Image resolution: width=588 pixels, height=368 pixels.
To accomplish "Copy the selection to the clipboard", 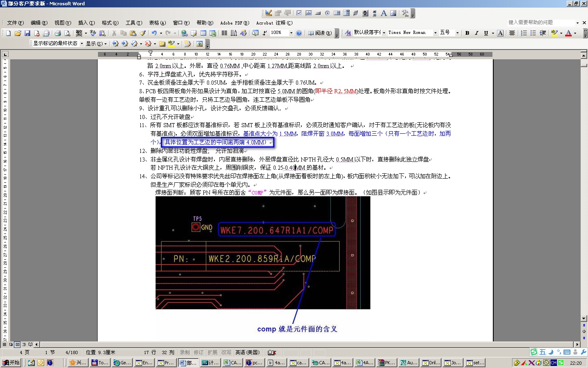I will (x=123, y=33).
